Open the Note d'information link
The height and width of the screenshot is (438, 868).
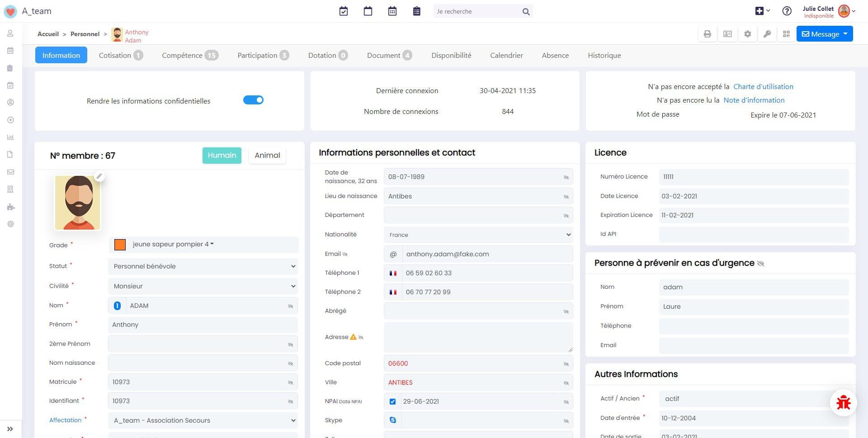coord(754,100)
